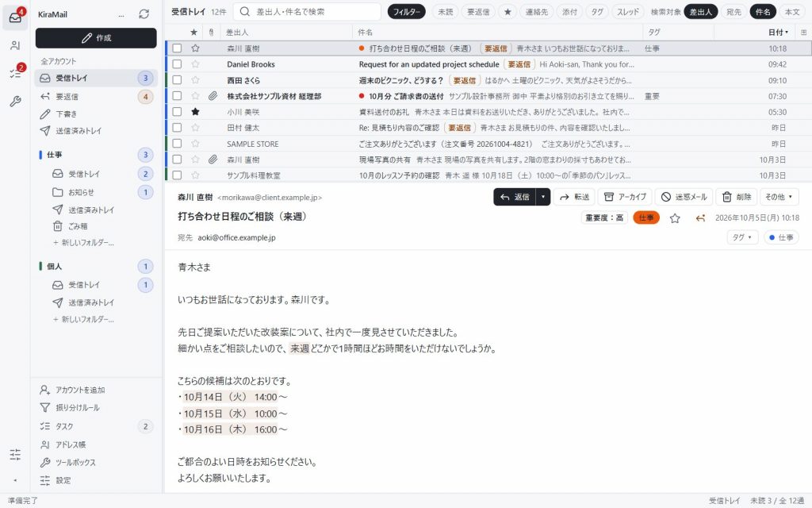Collapse the 仕事 account in the sidebar

tap(55, 155)
